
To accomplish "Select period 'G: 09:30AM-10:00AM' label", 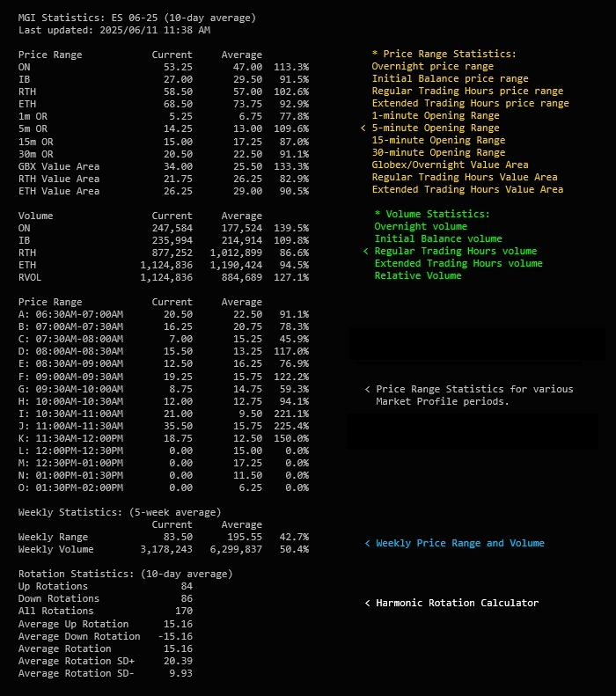I will click(70, 389).
